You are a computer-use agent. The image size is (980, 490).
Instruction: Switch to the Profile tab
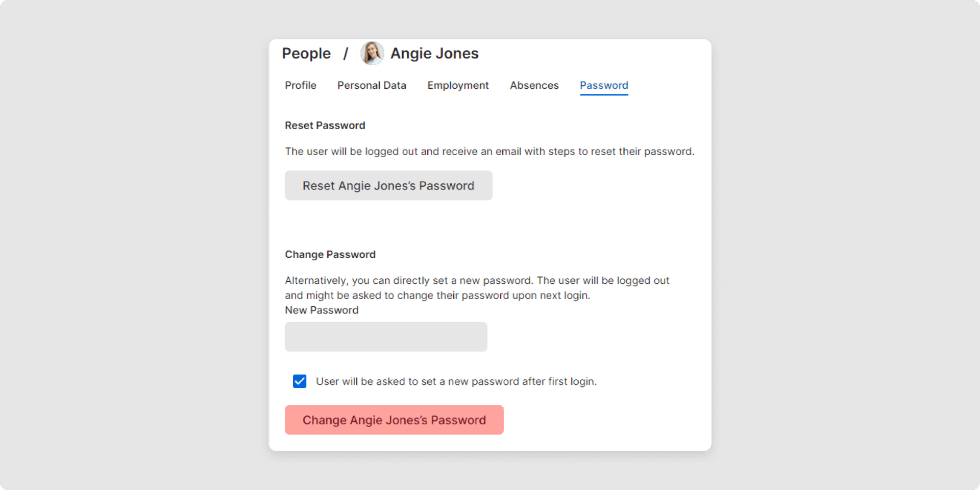300,85
